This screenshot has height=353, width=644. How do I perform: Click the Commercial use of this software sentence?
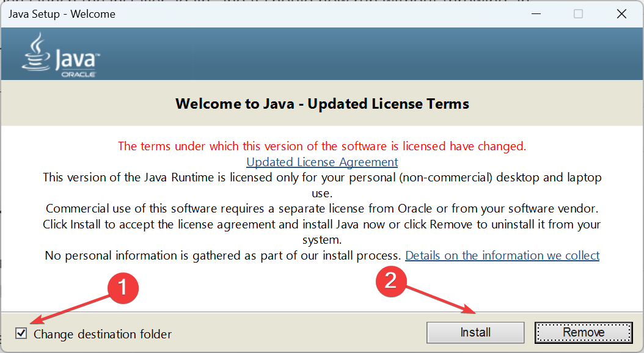322,208
